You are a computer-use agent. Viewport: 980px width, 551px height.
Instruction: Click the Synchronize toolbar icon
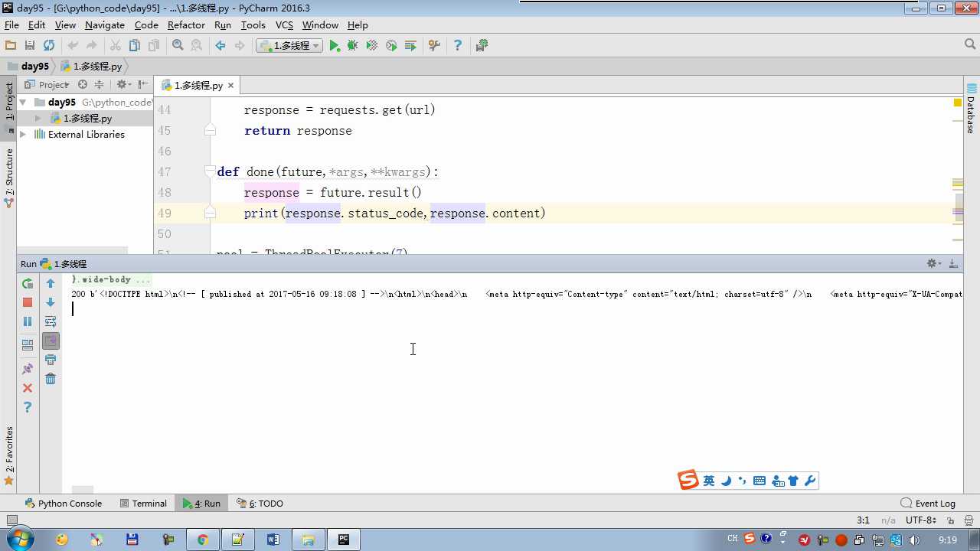(x=49, y=46)
